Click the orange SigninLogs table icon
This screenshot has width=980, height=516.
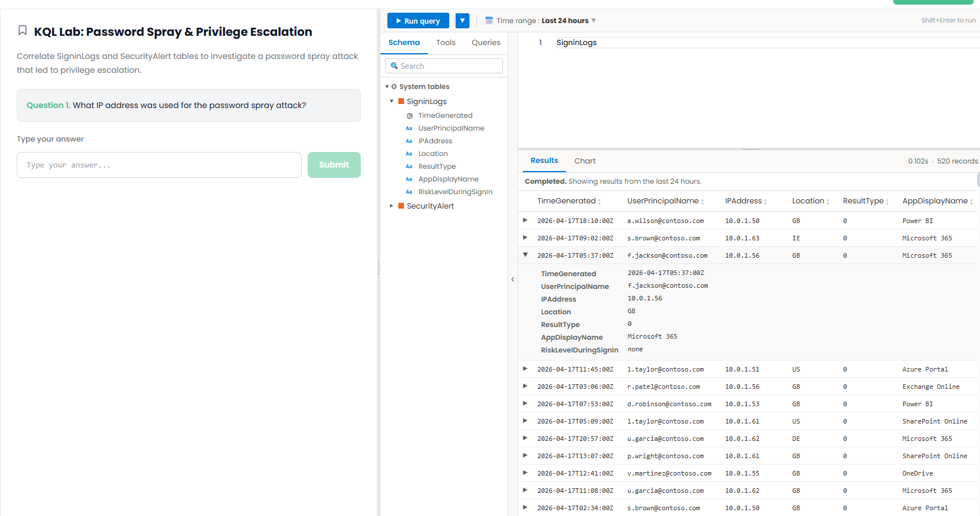tap(401, 101)
